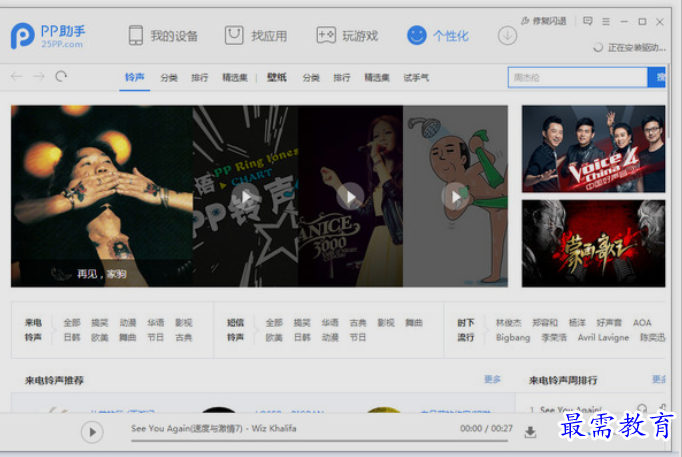Open 玩游戏 games tab
This screenshot has width=682, height=457.
click(x=347, y=36)
